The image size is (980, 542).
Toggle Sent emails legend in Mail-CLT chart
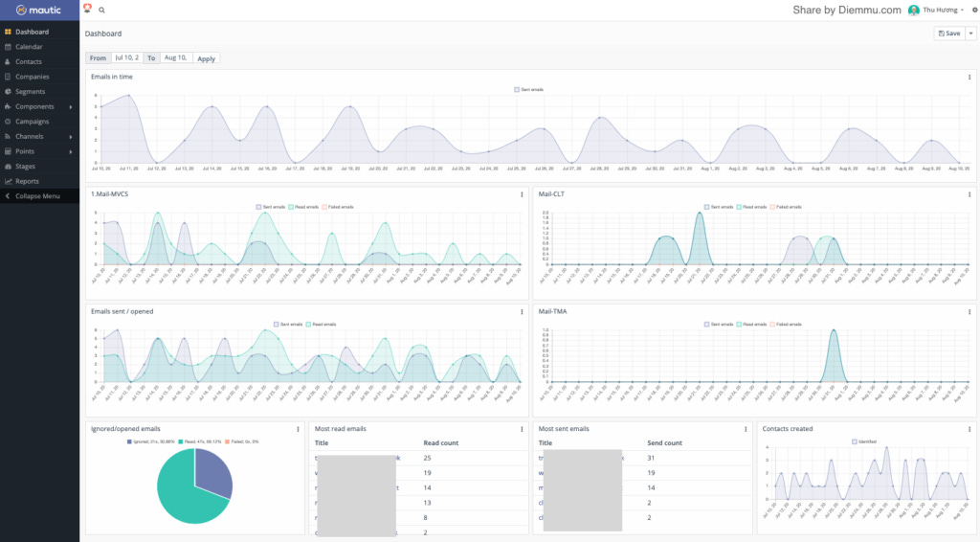[719, 207]
